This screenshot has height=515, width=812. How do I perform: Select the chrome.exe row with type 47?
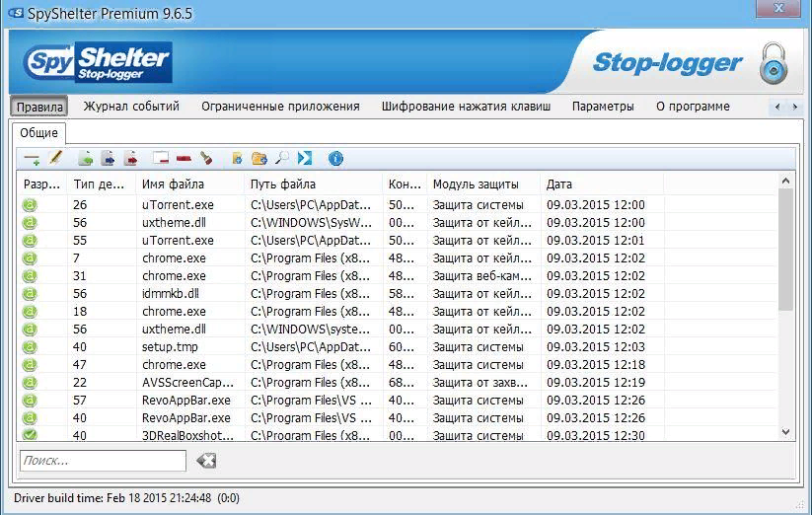(x=398, y=365)
